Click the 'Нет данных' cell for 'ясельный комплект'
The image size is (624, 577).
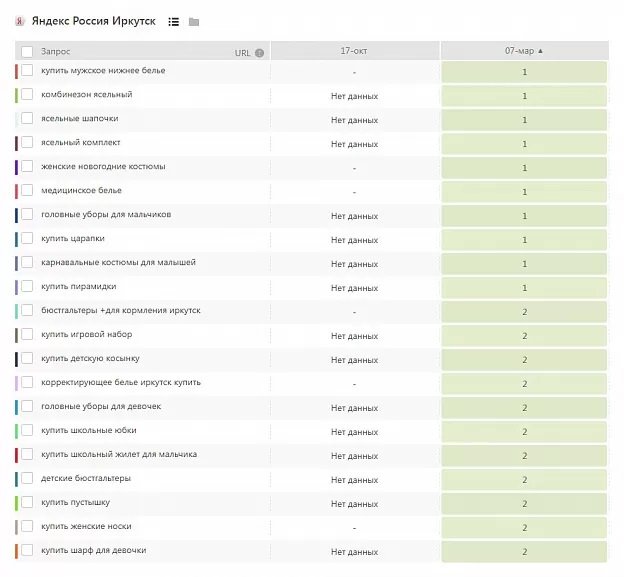[354, 144]
